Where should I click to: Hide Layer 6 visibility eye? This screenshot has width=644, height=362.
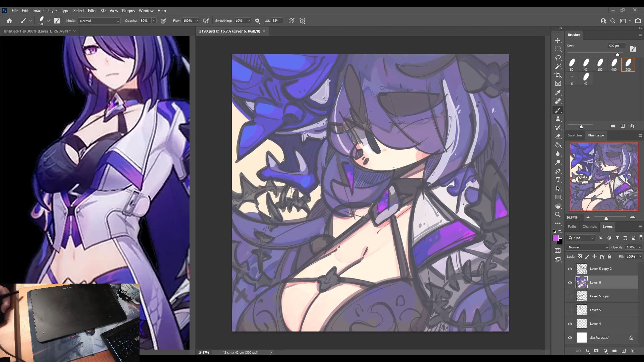570,283
